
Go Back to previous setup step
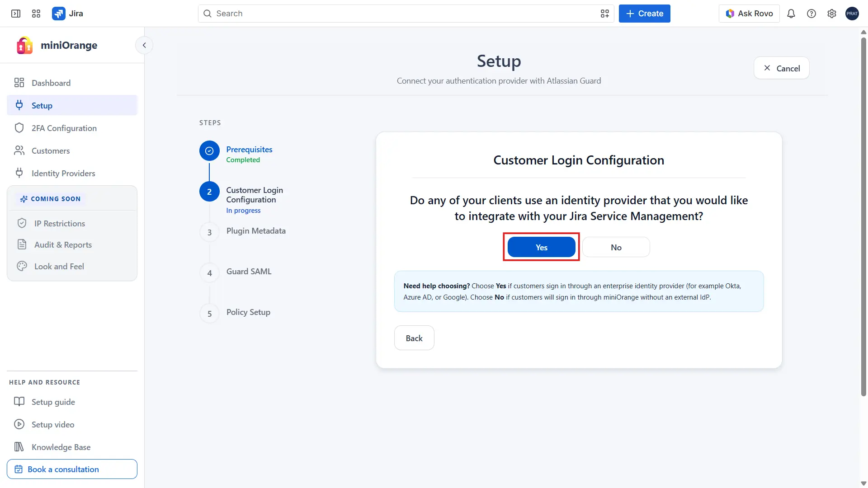click(x=414, y=338)
